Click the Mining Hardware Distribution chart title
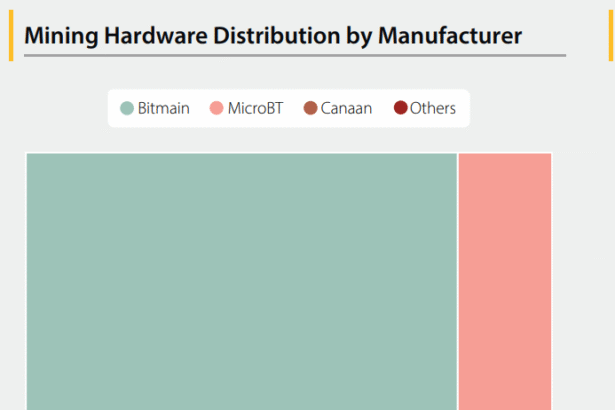Viewport: 615px width, 410px height. coord(272,36)
